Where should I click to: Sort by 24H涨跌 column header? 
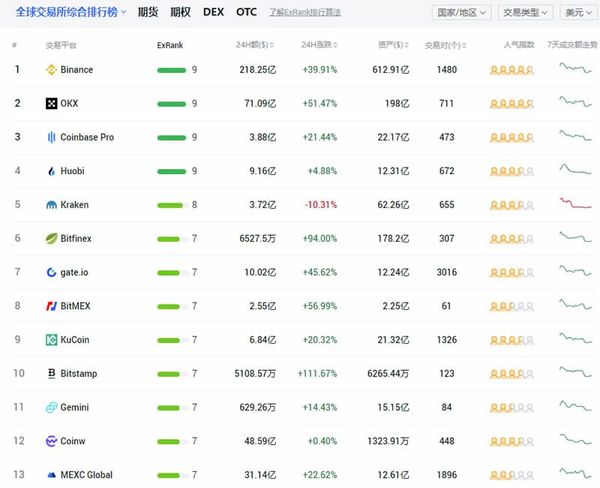[319, 45]
